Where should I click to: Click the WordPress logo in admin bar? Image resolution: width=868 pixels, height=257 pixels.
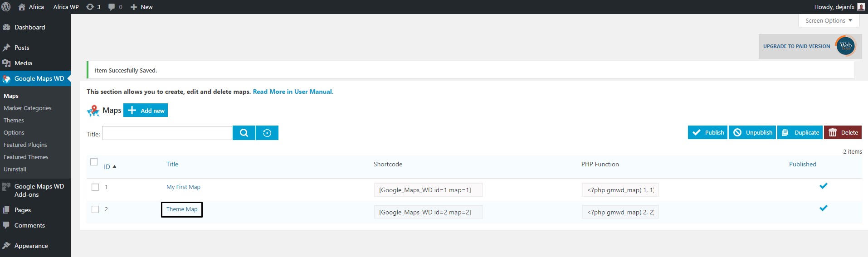pos(6,7)
